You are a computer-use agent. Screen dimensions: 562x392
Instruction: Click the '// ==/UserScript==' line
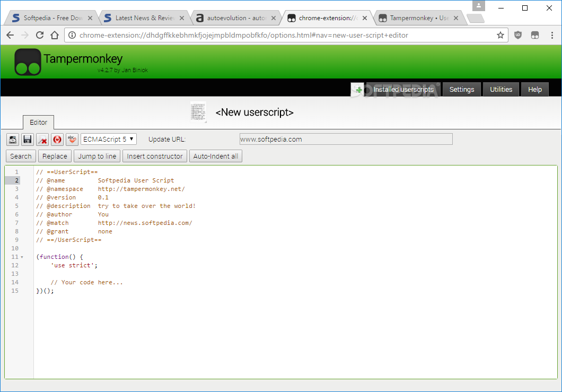(69, 240)
